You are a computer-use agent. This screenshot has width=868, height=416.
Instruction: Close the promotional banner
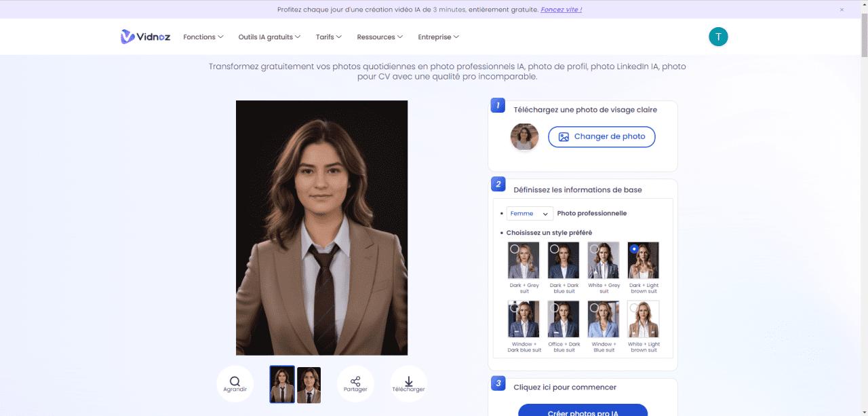tap(842, 10)
